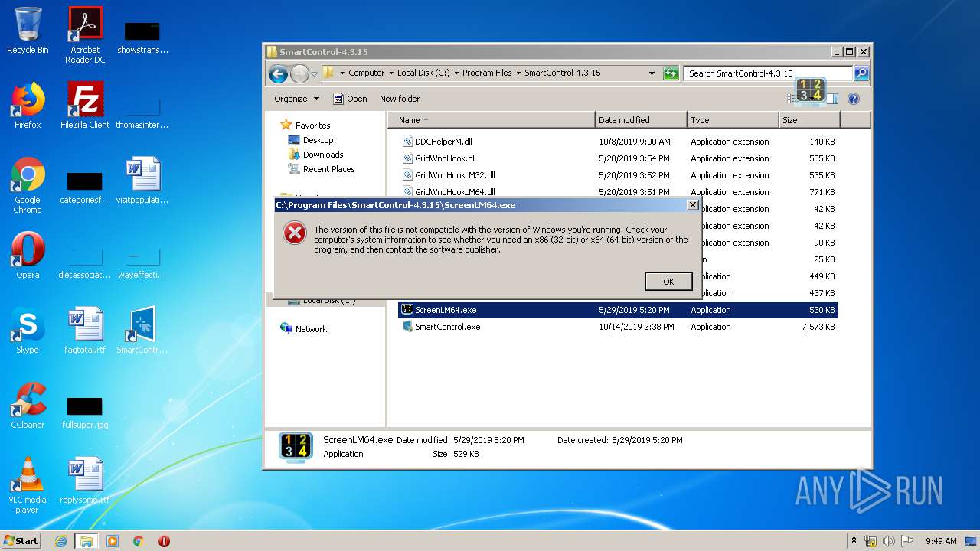The height and width of the screenshot is (551, 980).
Task: Click the Explorer Forward navigation button
Action: [x=299, y=73]
